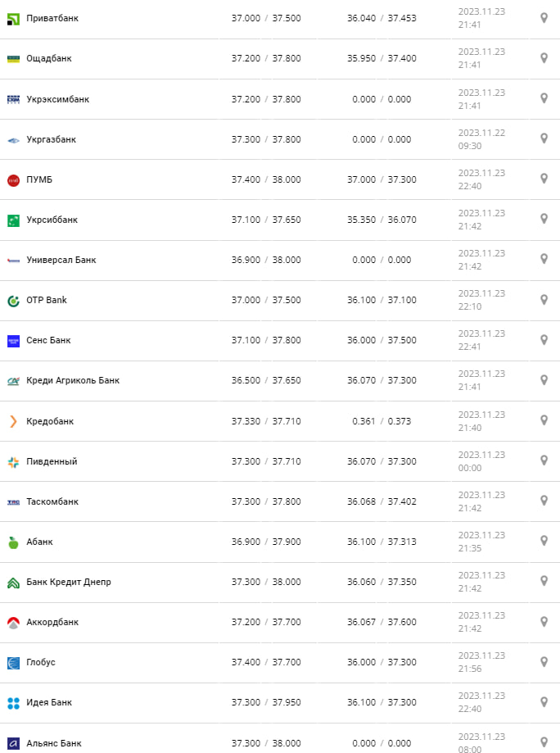This screenshot has height=753, width=560.
Task: Click the Приватбанк logo icon
Action: [x=13, y=18]
